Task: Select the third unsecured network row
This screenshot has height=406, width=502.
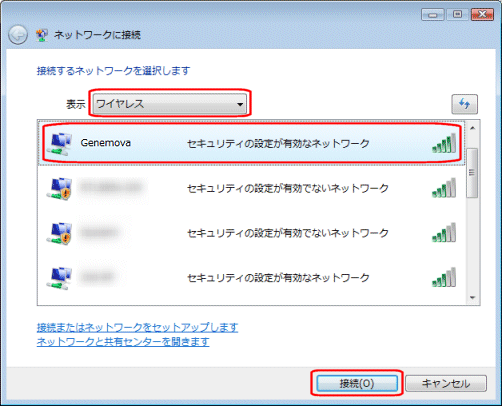Action: 252,233
